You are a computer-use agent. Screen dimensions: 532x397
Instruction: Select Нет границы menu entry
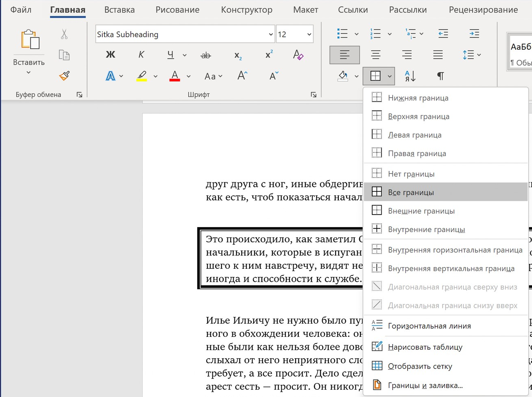(446, 174)
